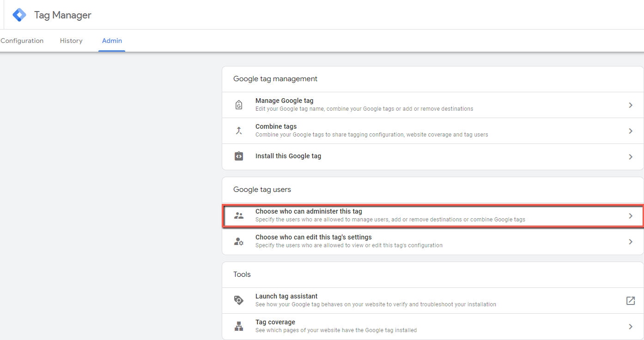Open Manage Google tag
The image size is (644, 340).
[433, 105]
